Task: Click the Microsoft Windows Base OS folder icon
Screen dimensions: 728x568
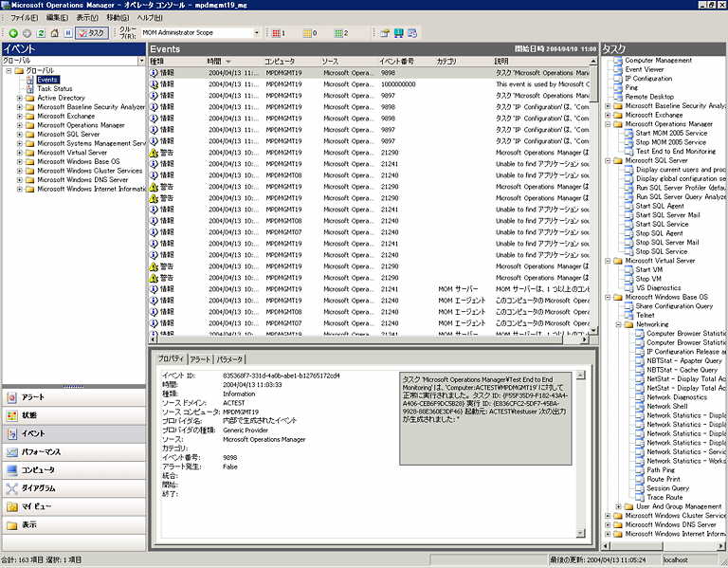Action: point(30,161)
